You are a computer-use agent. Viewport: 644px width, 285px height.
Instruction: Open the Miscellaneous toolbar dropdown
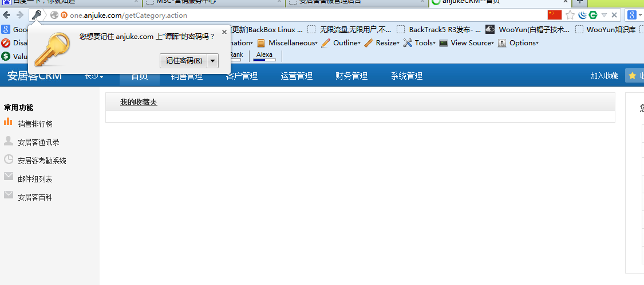coord(287,43)
